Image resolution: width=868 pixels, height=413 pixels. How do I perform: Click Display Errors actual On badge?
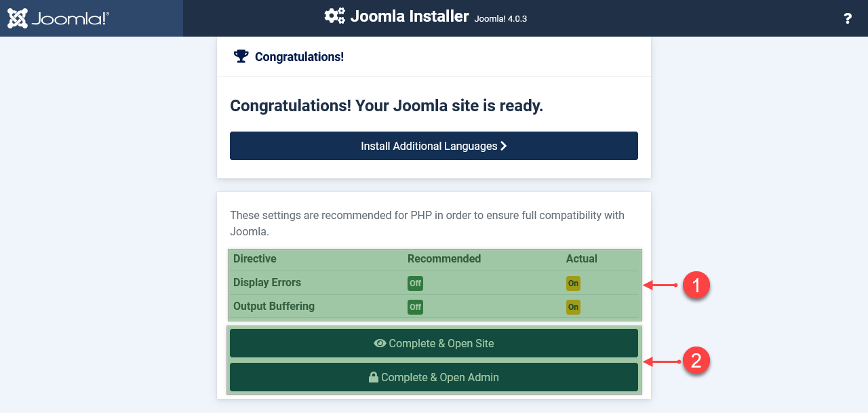pos(573,283)
